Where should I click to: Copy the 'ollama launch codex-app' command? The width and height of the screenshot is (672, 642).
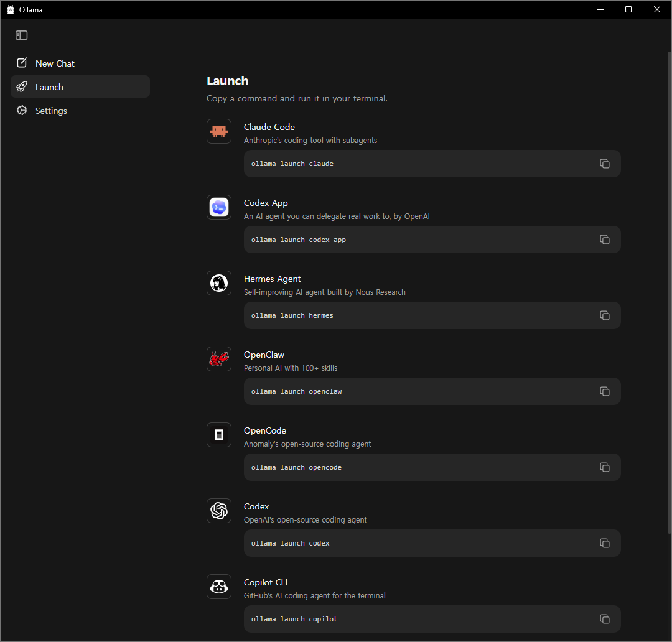(605, 240)
